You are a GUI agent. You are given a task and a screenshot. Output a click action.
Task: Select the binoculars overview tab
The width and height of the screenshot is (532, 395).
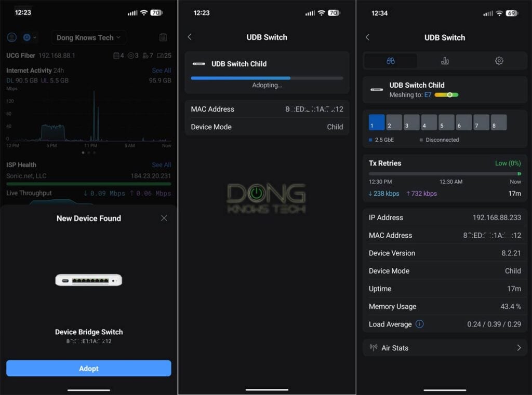click(x=390, y=61)
